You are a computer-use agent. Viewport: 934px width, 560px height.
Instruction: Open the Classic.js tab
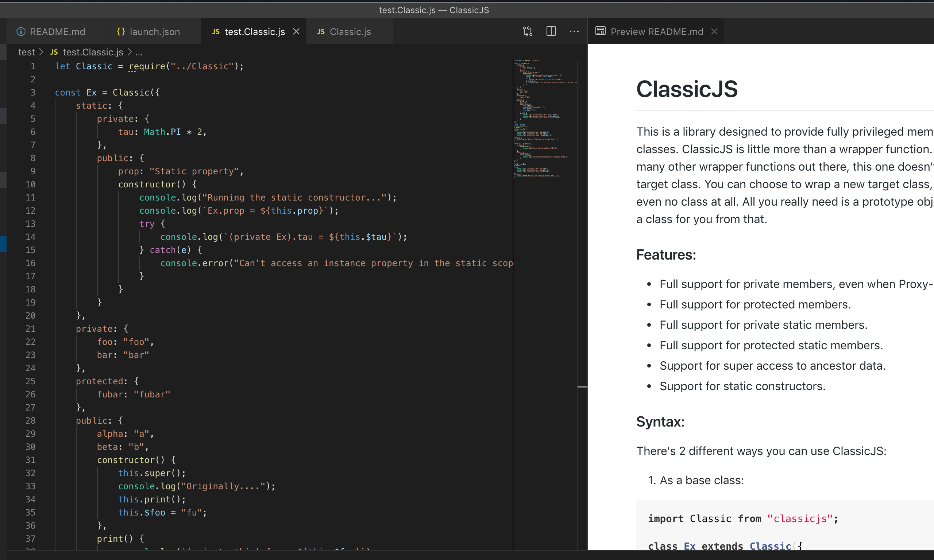click(350, 32)
